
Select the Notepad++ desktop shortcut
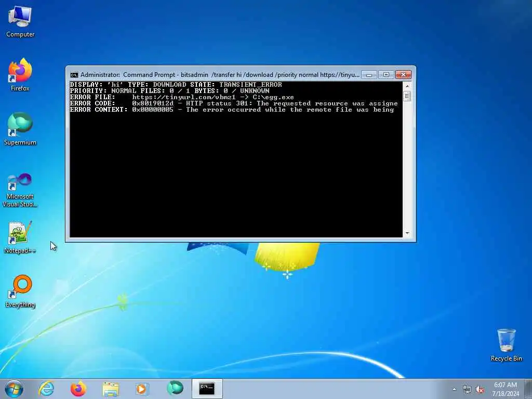pyautogui.click(x=20, y=237)
